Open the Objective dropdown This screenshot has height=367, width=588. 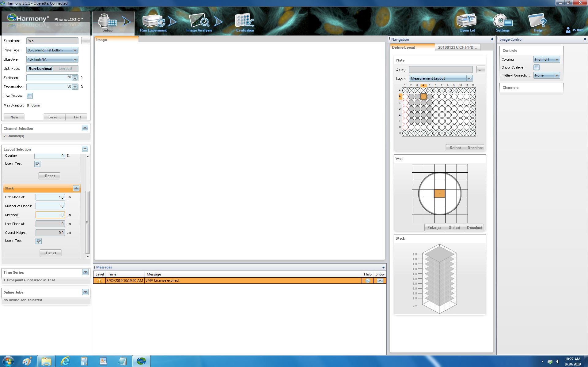(x=75, y=59)
